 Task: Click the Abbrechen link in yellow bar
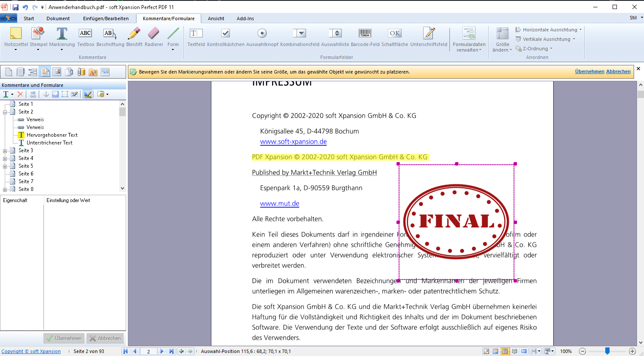point(618,71)
